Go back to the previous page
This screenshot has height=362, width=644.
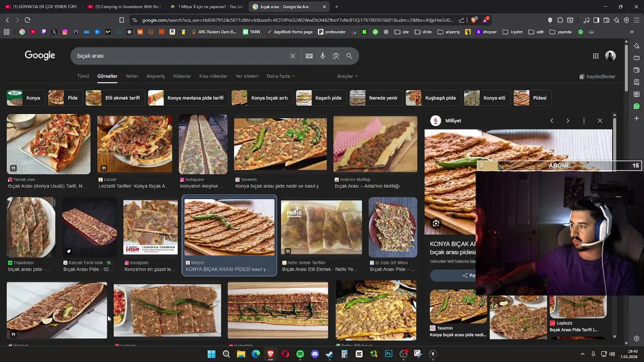7,20
